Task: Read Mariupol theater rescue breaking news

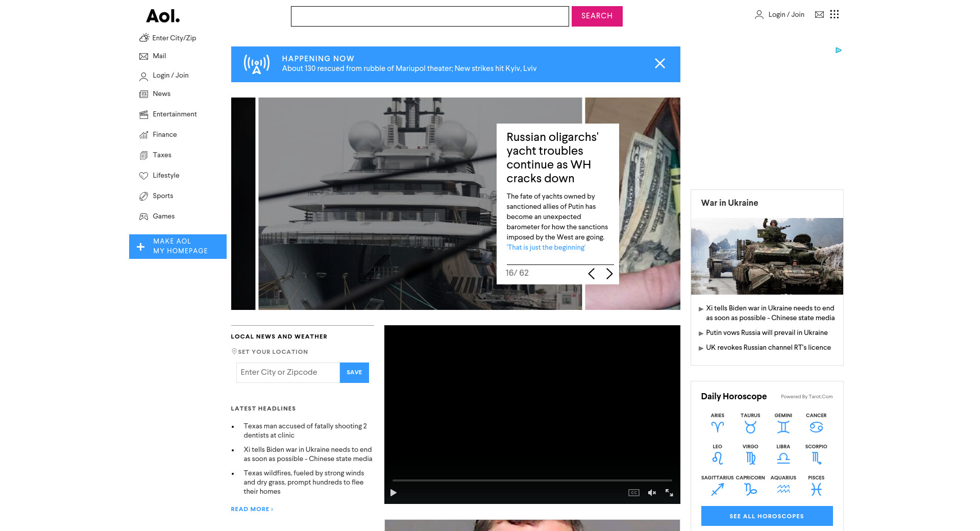Action: 409,68
